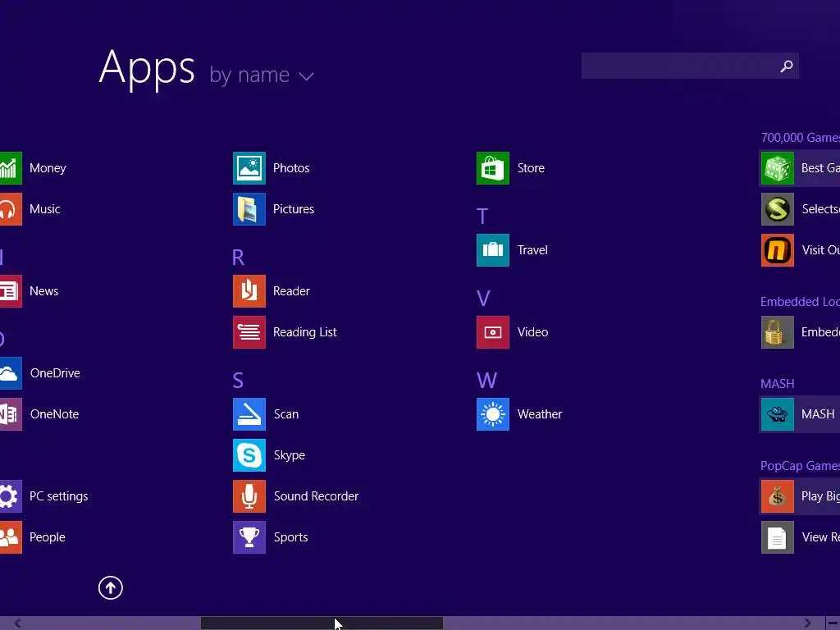The image size is (840, 630).
Task: Click the 'Sound Recorder' label
Action: tap(316, 496)
